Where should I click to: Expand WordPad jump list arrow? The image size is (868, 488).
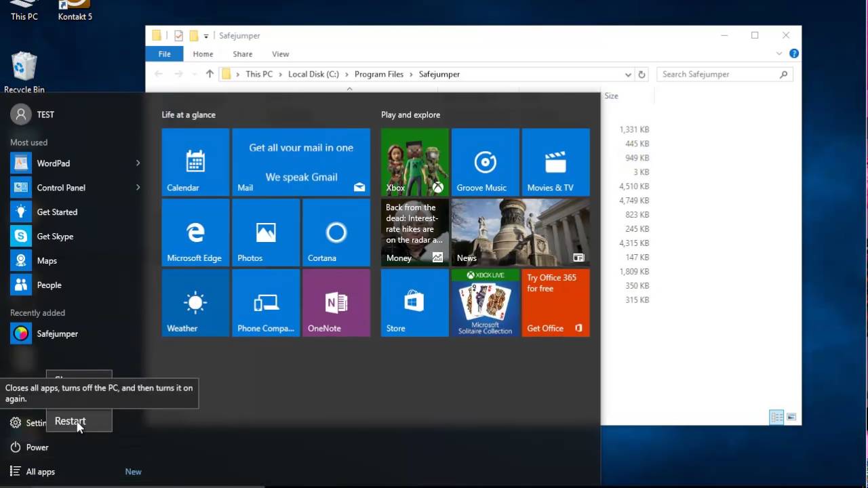[x=138, y=163]
